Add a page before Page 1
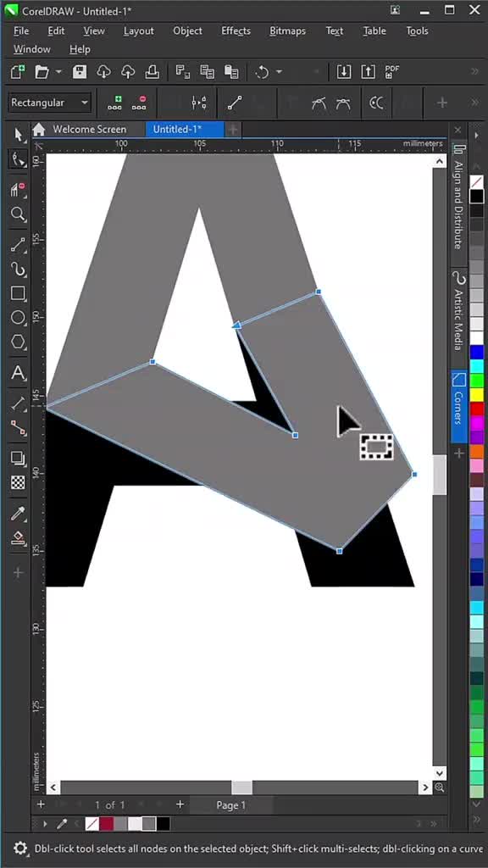This screenshot has width=488, height=868. [x=41, y=804]
